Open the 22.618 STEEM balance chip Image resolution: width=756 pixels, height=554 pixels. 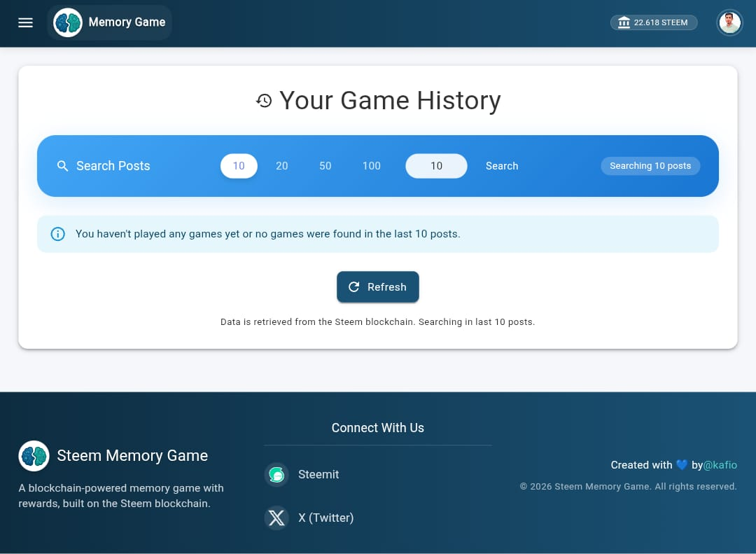pyautogui.click(x=654, y=22)
